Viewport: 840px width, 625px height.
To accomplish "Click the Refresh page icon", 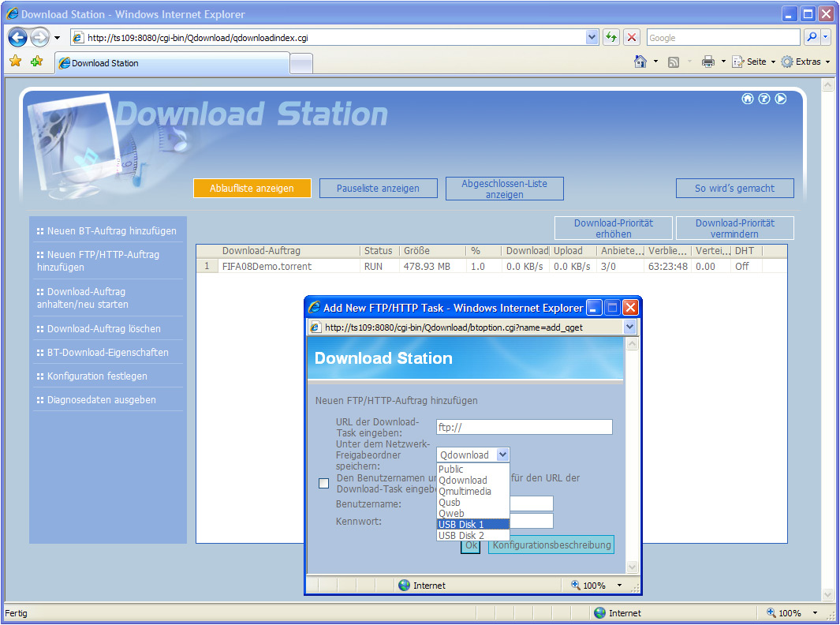I will (611, 37).
